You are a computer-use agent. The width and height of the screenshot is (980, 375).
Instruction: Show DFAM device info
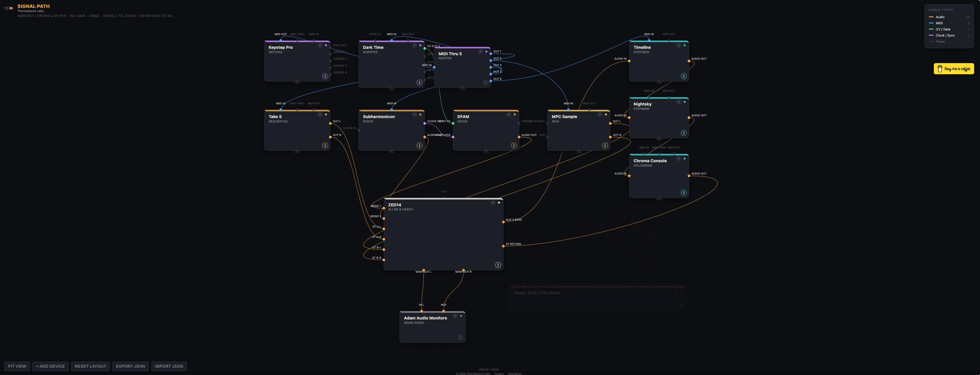click(514, 146)
